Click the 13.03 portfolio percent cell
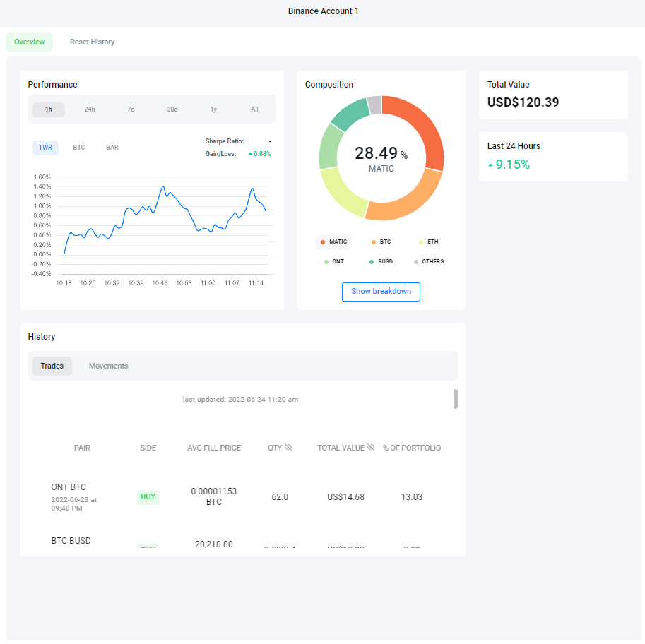 click(412, 497)
